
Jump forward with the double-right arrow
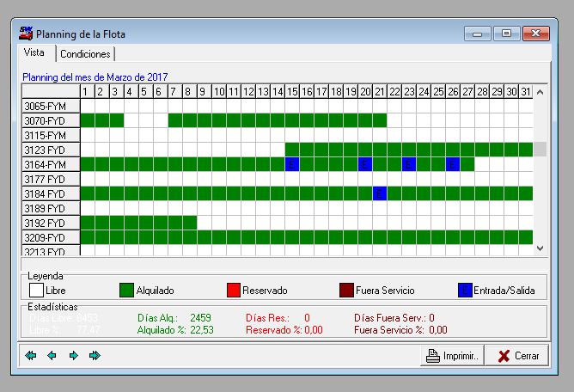point(95,355)
